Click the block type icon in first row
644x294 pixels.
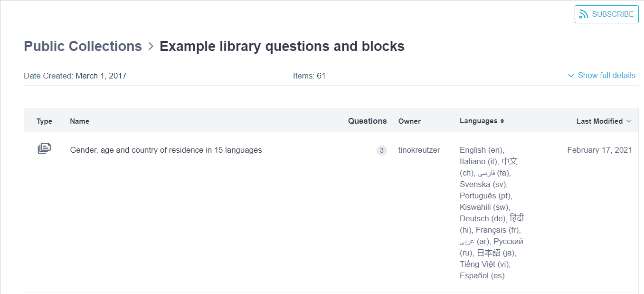[x=44, y=148]
